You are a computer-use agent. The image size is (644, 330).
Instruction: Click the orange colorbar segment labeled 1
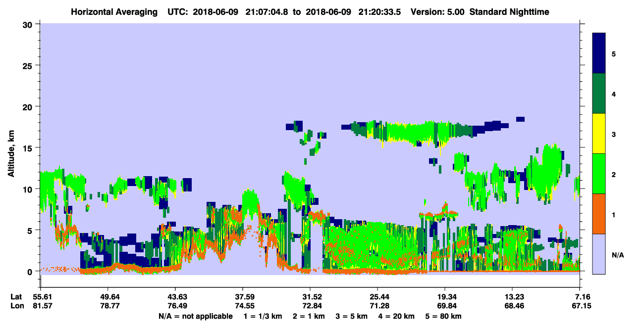599,214
